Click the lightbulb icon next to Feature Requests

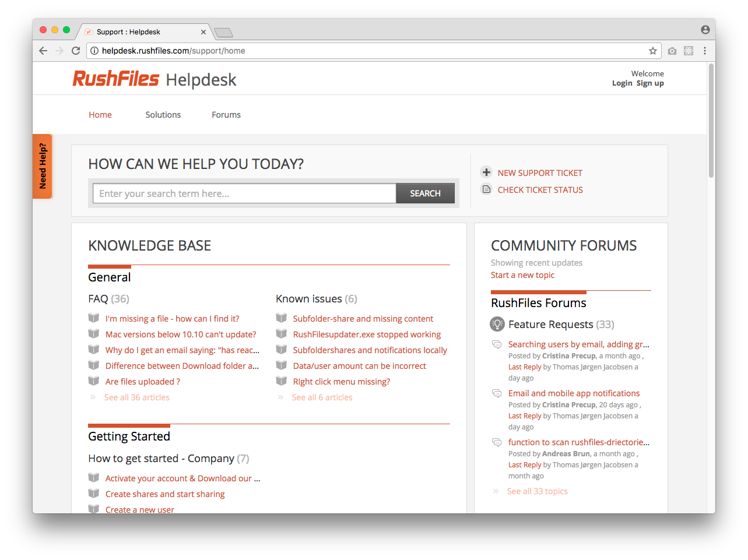pos(497,324)
